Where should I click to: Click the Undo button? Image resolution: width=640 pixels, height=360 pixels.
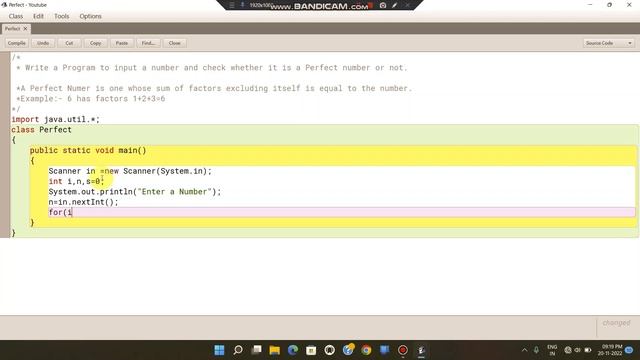pyautogui.click(x=43, y=43)
